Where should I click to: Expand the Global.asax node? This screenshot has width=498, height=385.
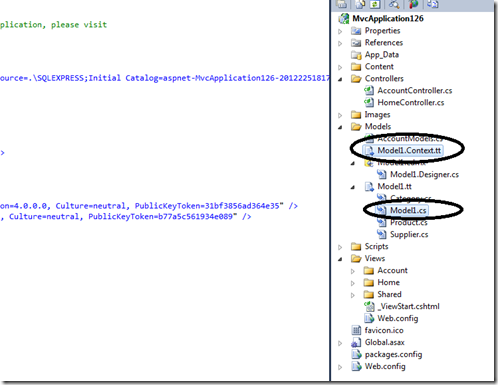click(340, 343)
